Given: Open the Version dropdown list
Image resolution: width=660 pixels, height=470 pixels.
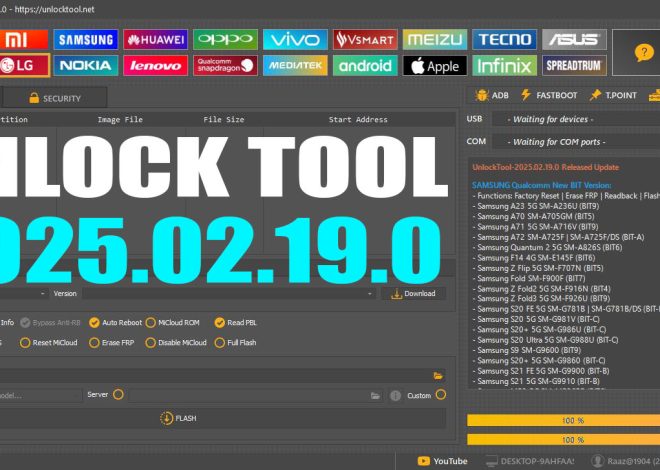Looking at the screenshot, I should [x=229, y=293].
